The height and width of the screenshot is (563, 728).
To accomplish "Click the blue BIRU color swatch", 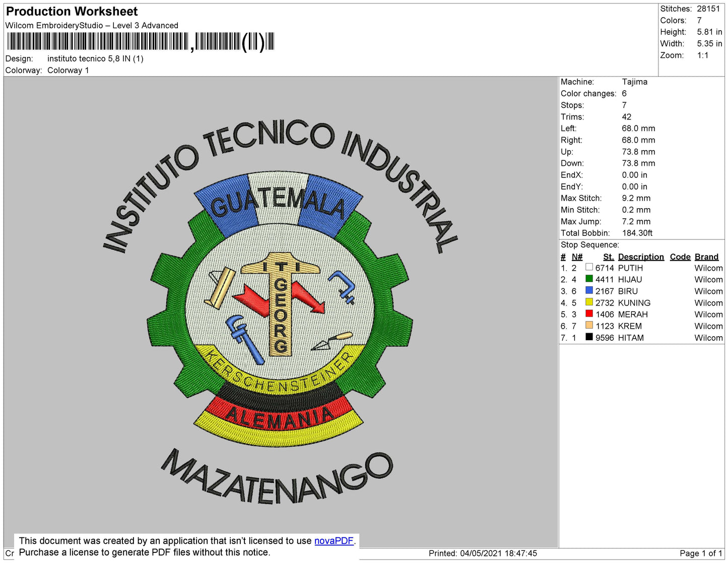I will click(589, 290).
